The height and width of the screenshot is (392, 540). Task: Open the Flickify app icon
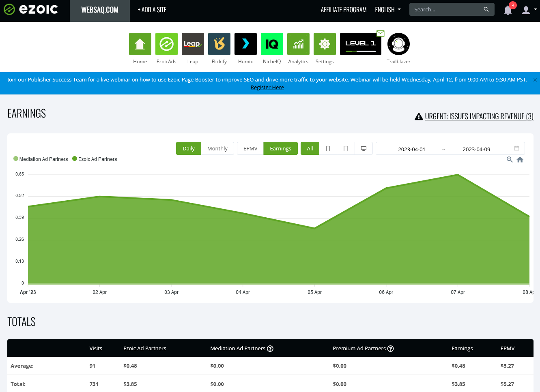pos(219,44)
